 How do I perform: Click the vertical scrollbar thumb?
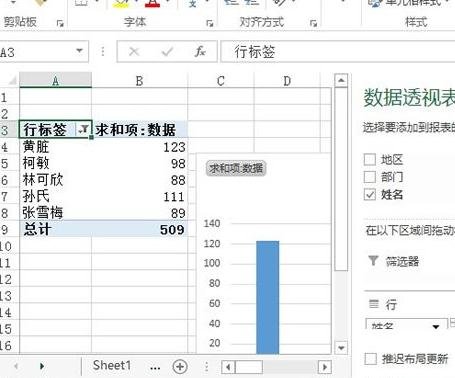[341, 179]
